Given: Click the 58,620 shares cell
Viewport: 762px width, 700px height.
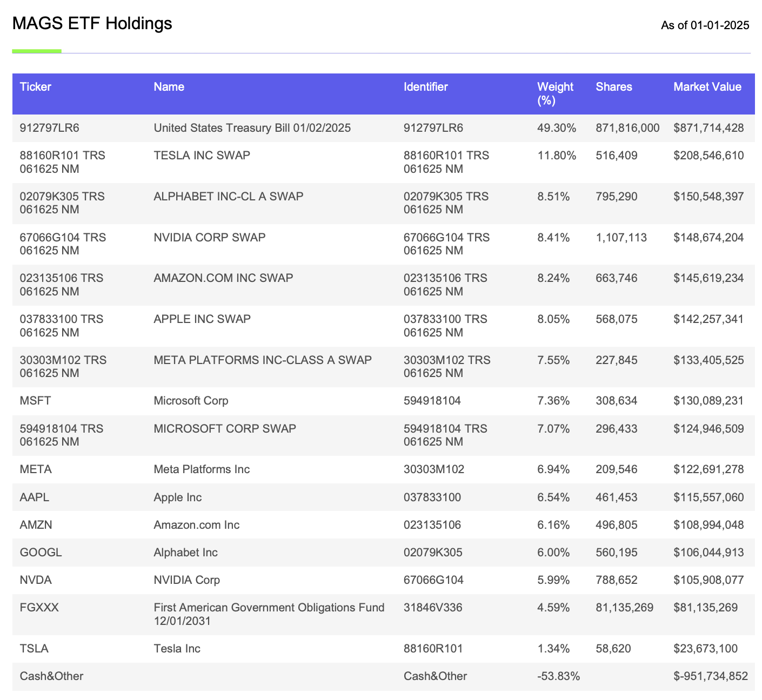Looking at the screenshot, I should click(613, 649).
